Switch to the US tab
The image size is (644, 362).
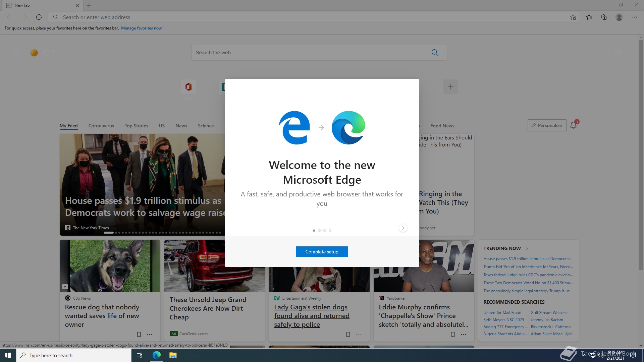pyautogui.click(x=162, y=126)
